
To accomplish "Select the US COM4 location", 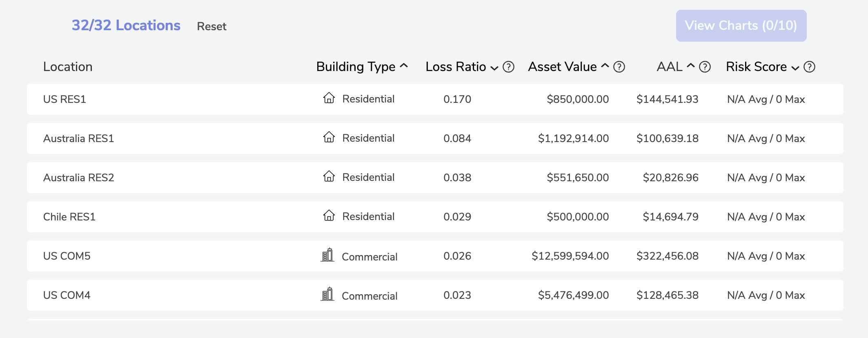I will pyautogui.click(x=435, y=295).
